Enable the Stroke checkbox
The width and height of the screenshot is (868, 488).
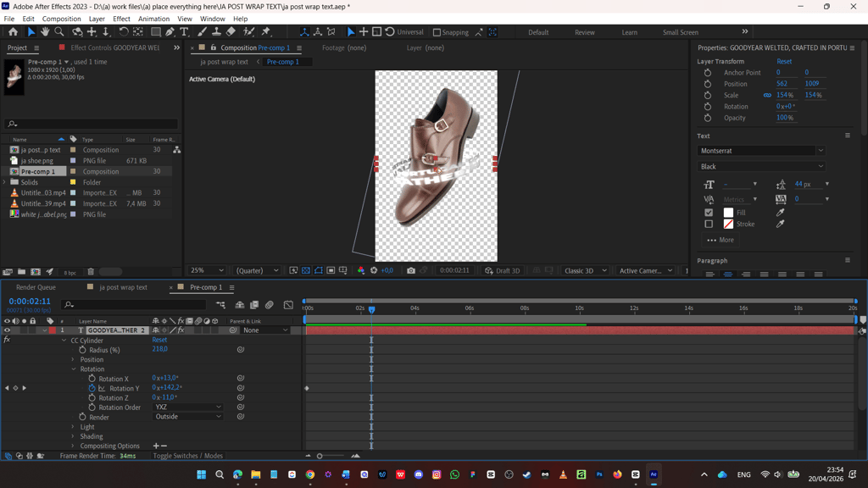(x=709, y=224)
